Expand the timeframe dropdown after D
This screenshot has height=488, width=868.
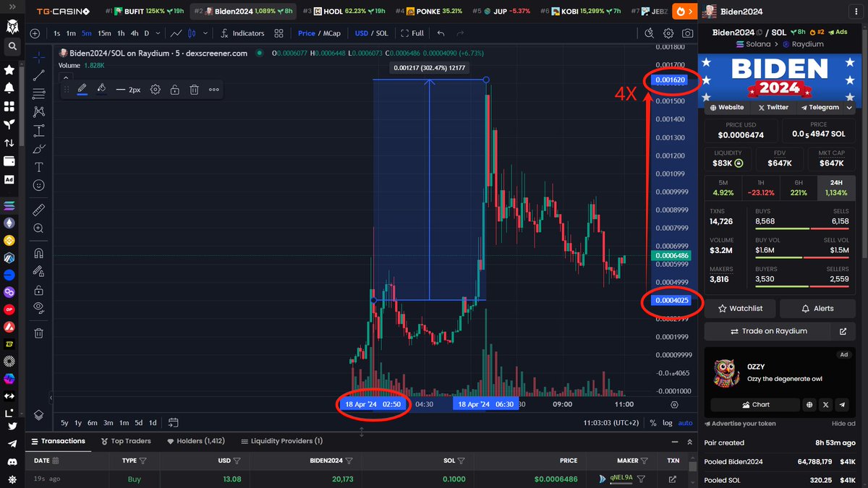(x=158, y=33)
